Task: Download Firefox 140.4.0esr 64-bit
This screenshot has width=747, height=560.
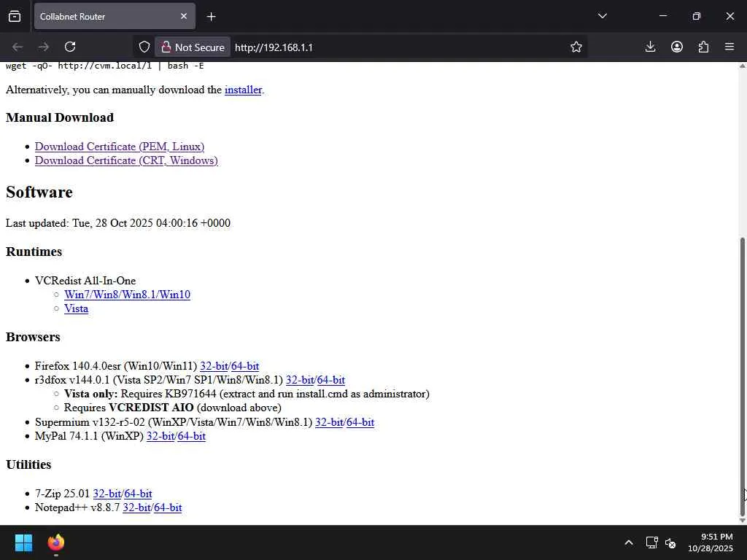Action: coord(245,366)
